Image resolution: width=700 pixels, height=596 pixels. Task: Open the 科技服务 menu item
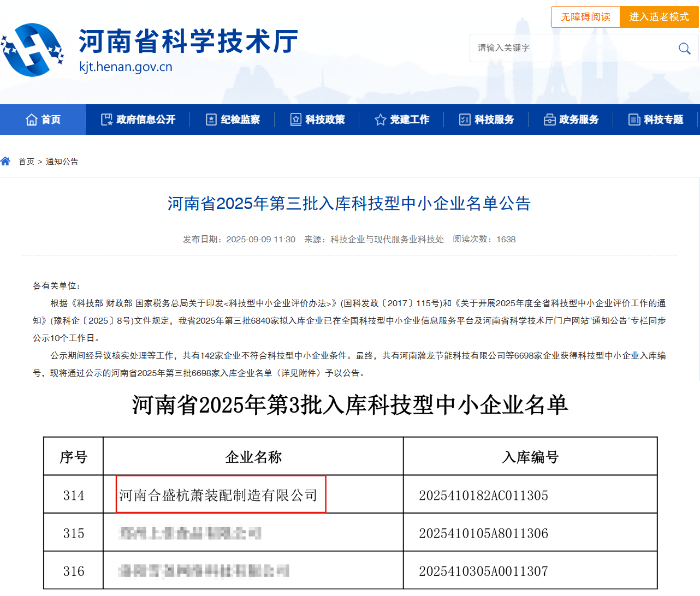(x=494, y=120)
